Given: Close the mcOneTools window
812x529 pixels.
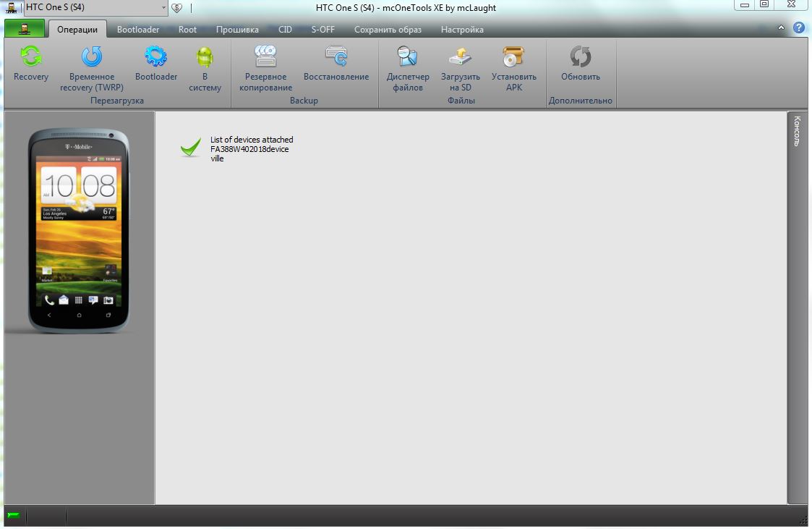Looking at the screenshot, I should click(x=792, y=4).
